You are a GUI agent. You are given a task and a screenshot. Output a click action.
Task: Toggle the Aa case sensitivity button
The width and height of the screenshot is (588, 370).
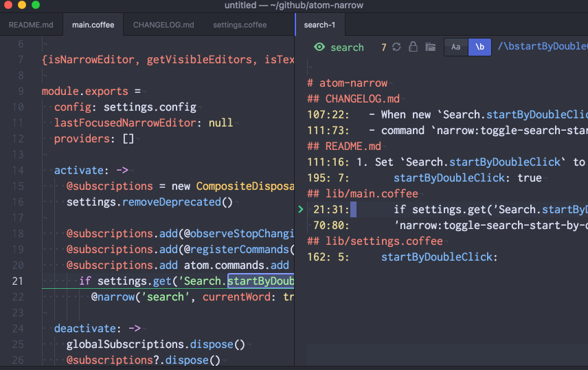[x=455, y=47]
